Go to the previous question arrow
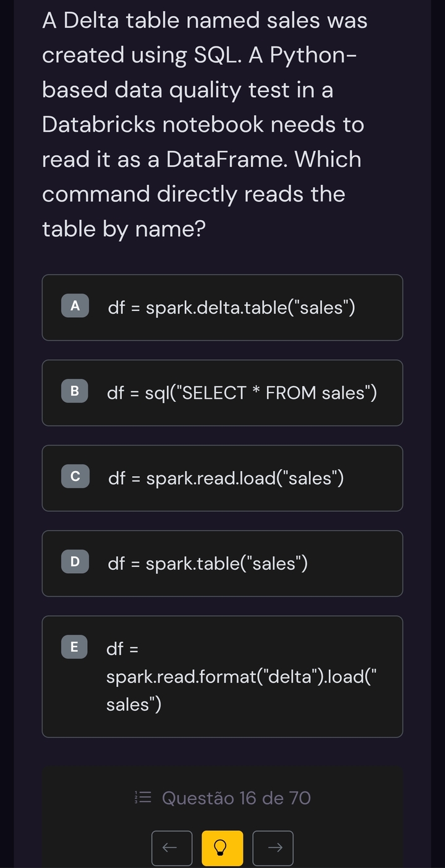445x868 pixels. tap(172, 848)
